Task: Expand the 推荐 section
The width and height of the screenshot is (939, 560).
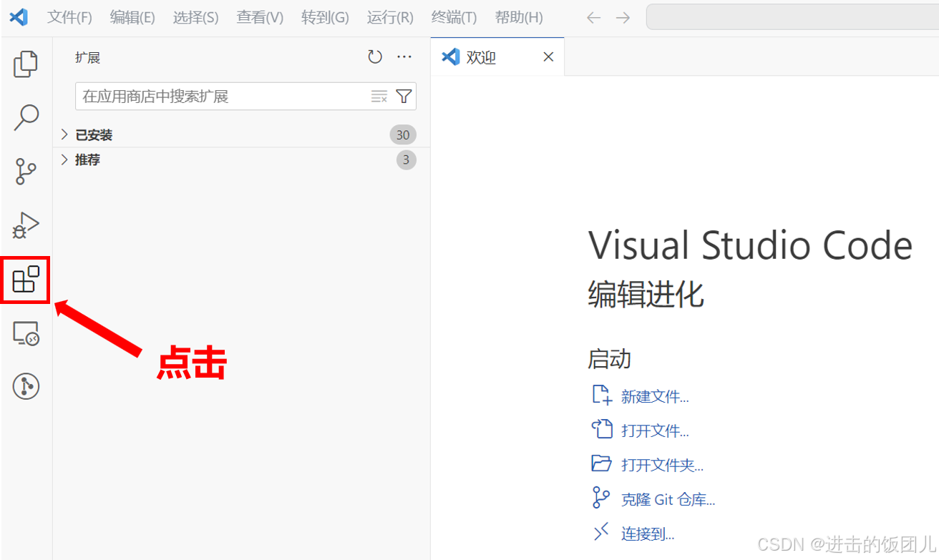Action: click(87, 160)
